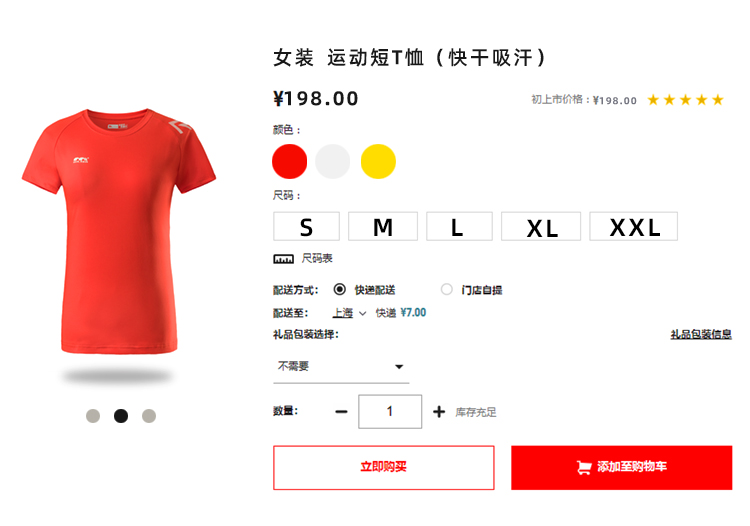The width and height of the screenshot is (750, 526).
Task: Show the first product image dot
Action: click(93, 416)
